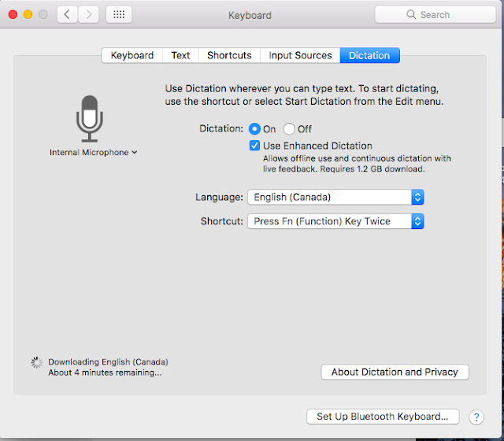Turn Dictation Off radio button
This screenshot has width=504, height=441.
289,129
